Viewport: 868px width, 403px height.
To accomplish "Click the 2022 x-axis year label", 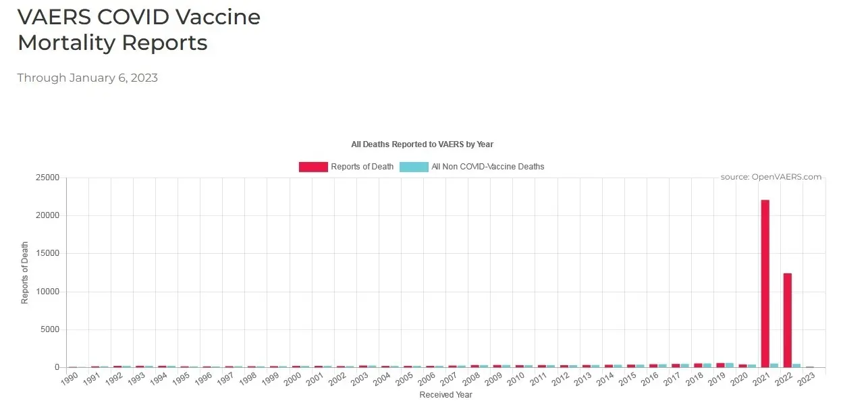I will click(x=784, y=379).
